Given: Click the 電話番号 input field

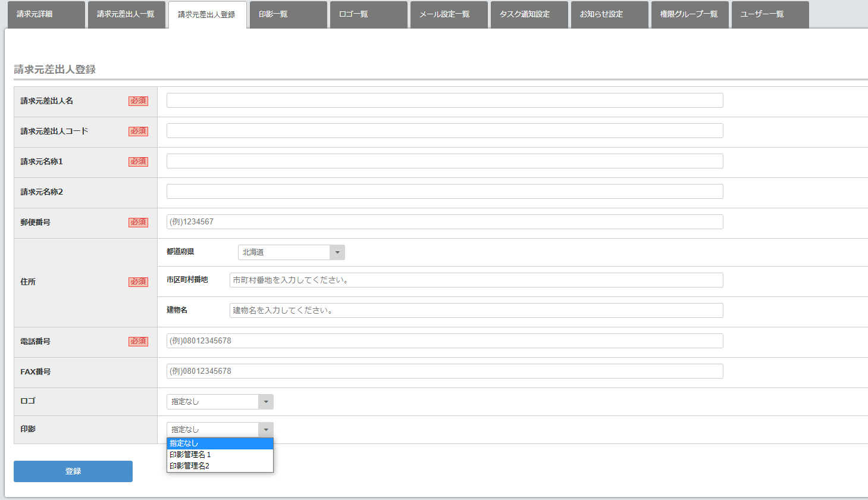Looking at the screenshot, I should click(444, 341).
